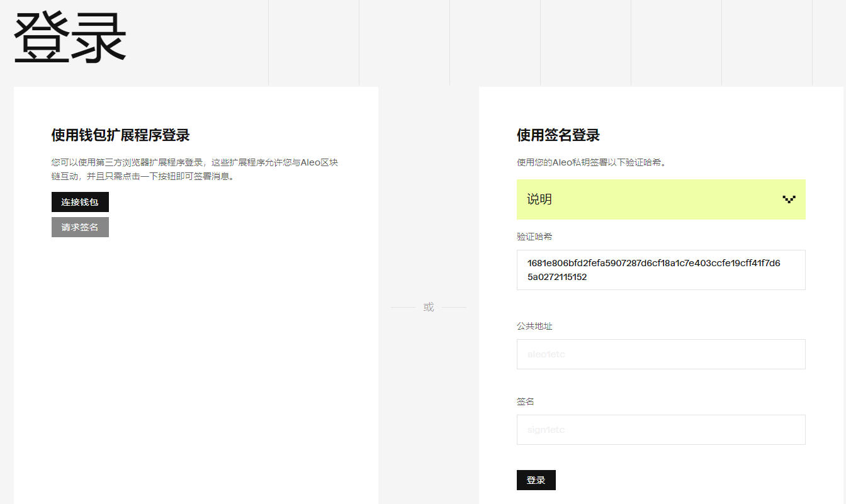Expand the 说明 chevron arrow icon

(789, 199)
